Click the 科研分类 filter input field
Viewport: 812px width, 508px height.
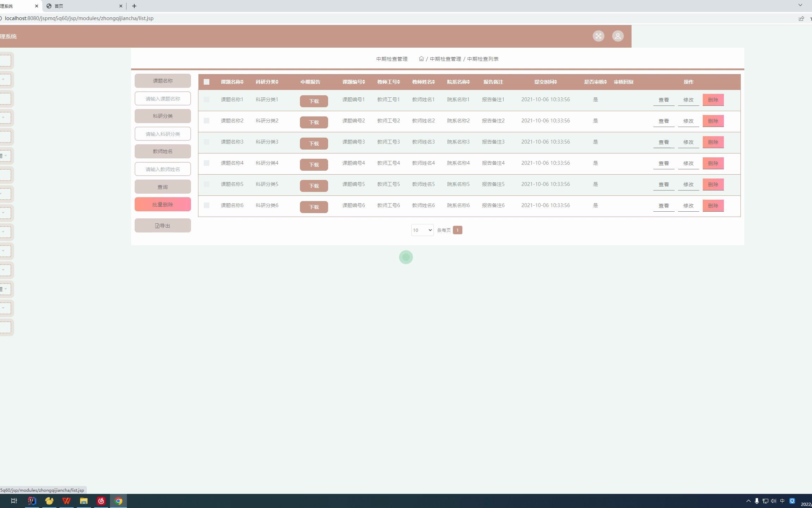(x=162, y=133)
